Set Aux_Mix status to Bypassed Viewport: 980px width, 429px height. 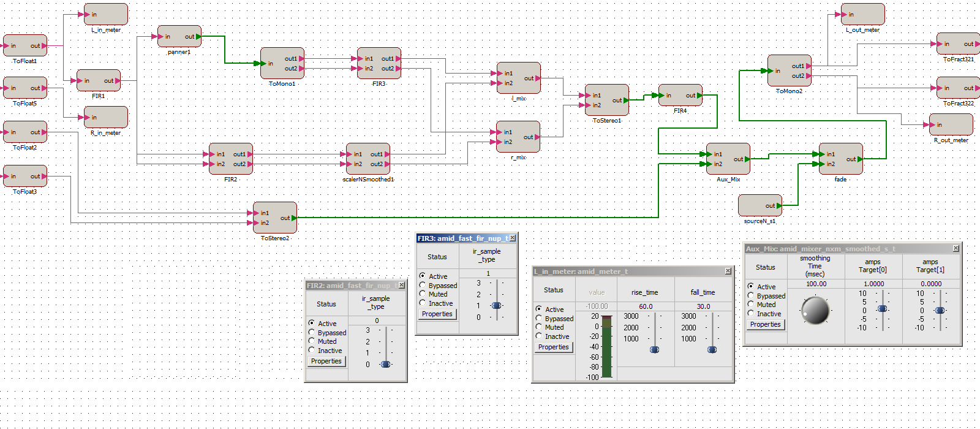pyautogui.click(x=750, y=296)
